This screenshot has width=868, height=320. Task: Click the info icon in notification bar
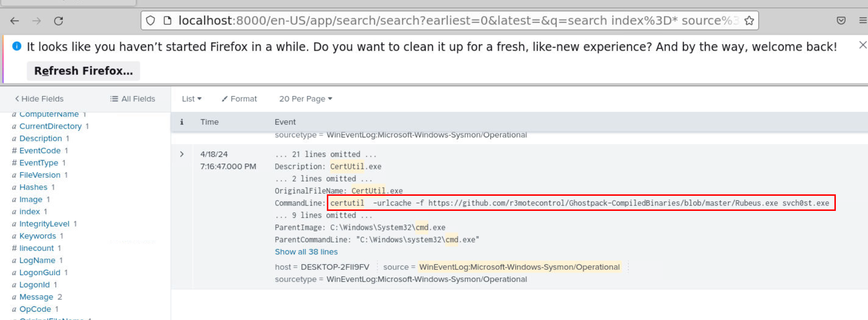(x=17, y=46)
